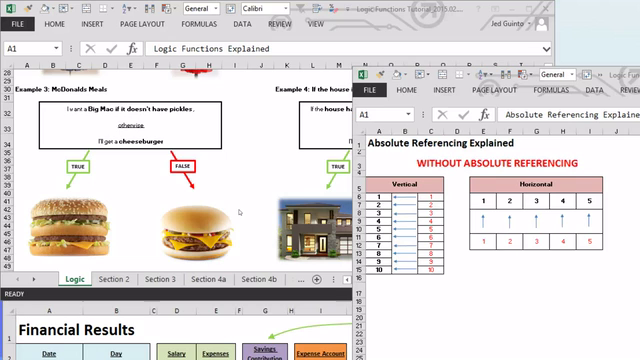Click the boxed icon next to the Calibri font box

pyautogui.click(x=231, y=8)
